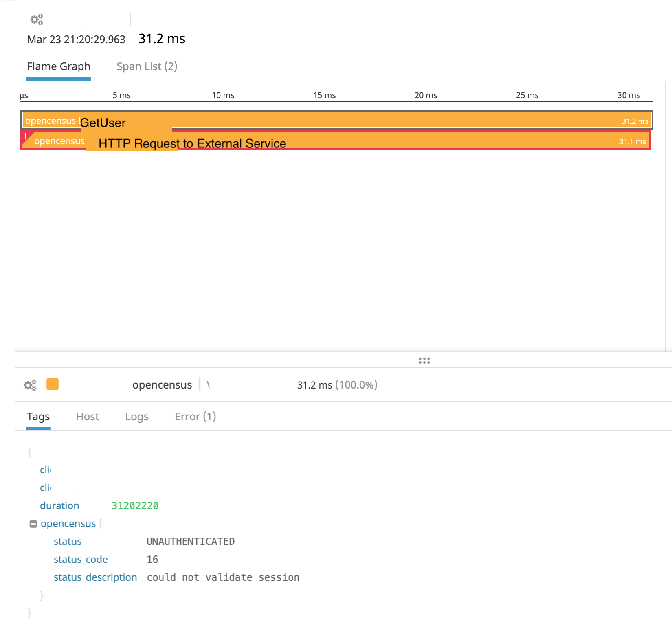
Task: Click the duration tag key
Action: coord(59,505)
